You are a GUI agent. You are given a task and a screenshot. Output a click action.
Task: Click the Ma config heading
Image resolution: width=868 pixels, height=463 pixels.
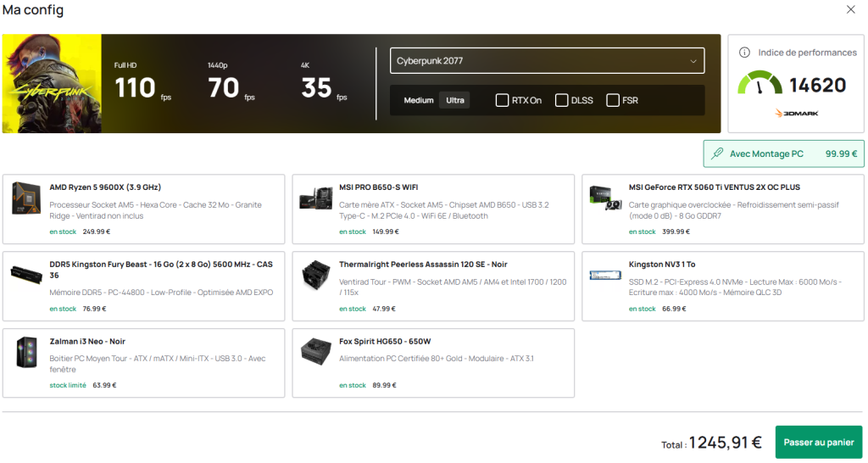[33, 9]
